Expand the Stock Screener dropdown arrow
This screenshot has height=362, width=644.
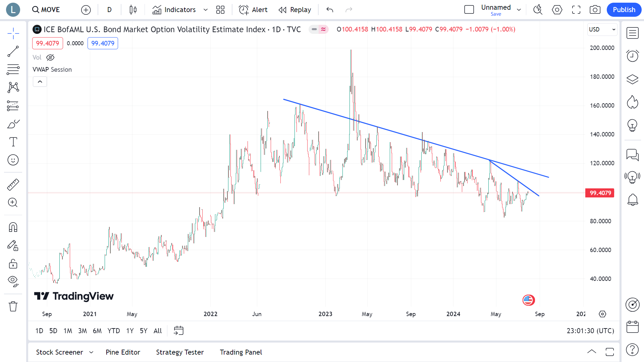(91, 352)
